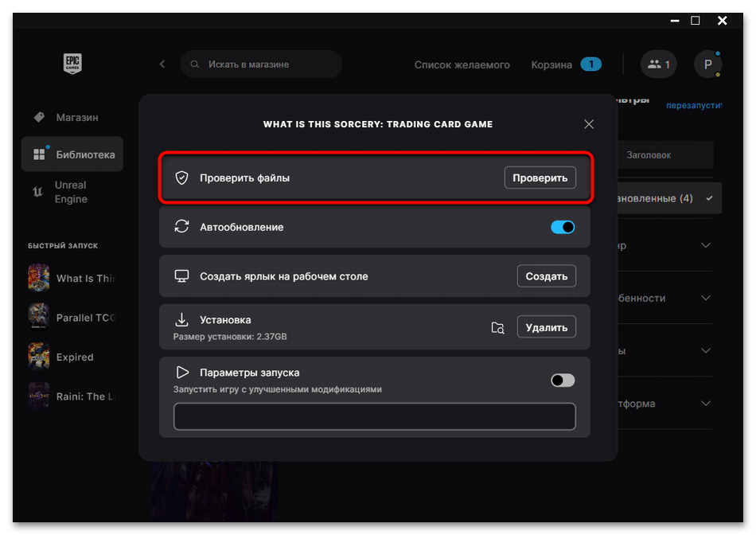Click the Создать shortcut button
756x535 pixels.
(x=546, y=276)
